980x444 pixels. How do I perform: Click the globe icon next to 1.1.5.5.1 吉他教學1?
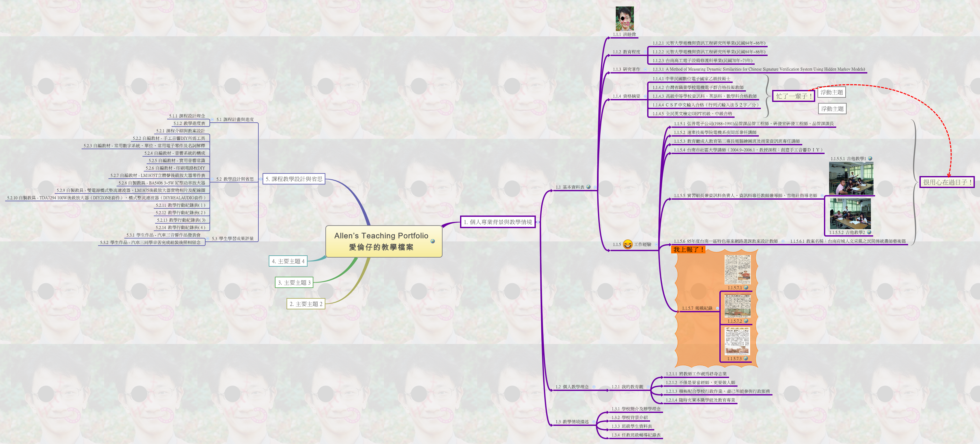pos(870,159)
